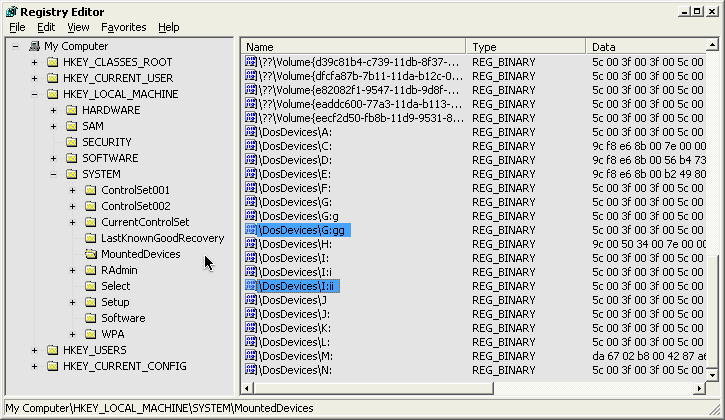Click the binary icon for \DosDevices\M:
This screenshot has width=725, height=420.
(x=251, y=356)
